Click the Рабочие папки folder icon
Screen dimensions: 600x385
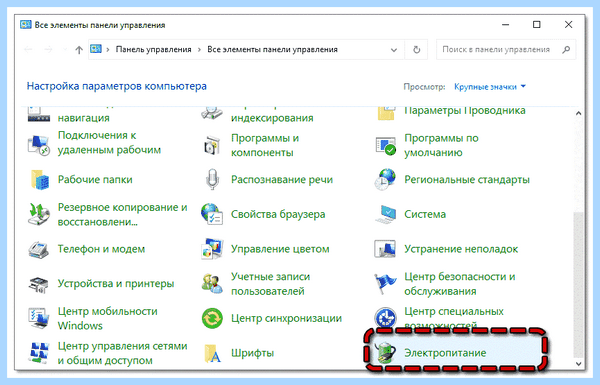[x=39, y=179]
